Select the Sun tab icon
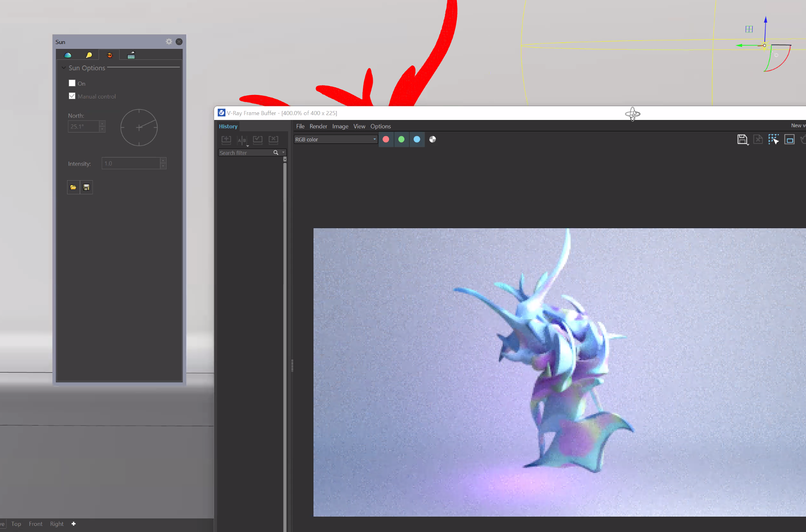Image resolution: width=806 pixels, height=532 pixels. coord(109,55)
